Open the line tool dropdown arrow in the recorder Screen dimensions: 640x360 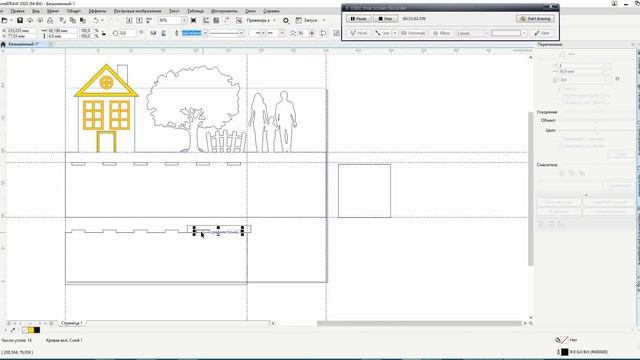tap(395, 33)
